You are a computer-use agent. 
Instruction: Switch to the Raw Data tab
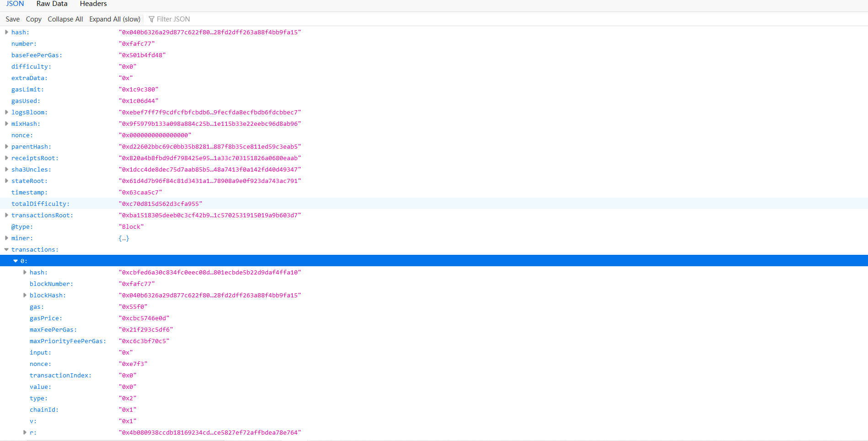tap(52, 4)
